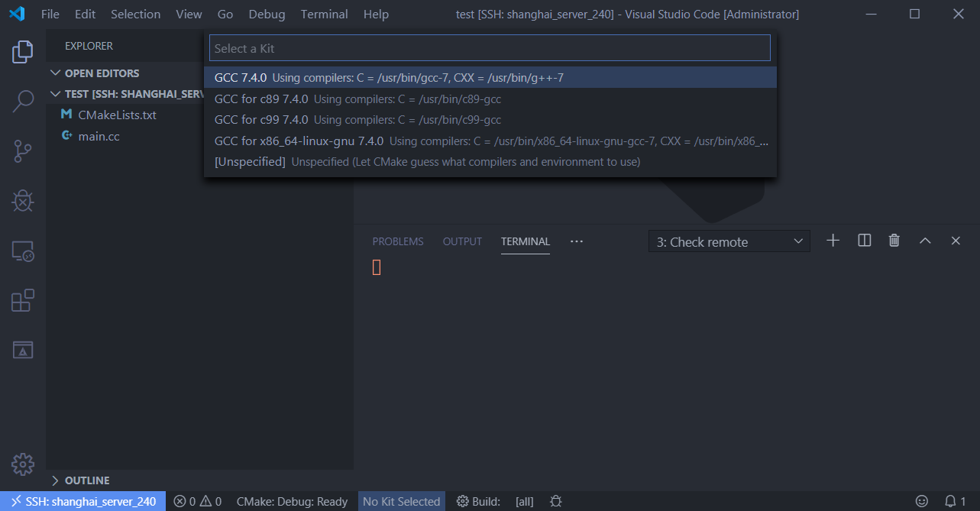Maximize the panel with up chevron
Image resolution: width=980 pixels, height=511 pixels.
[925, 241]
